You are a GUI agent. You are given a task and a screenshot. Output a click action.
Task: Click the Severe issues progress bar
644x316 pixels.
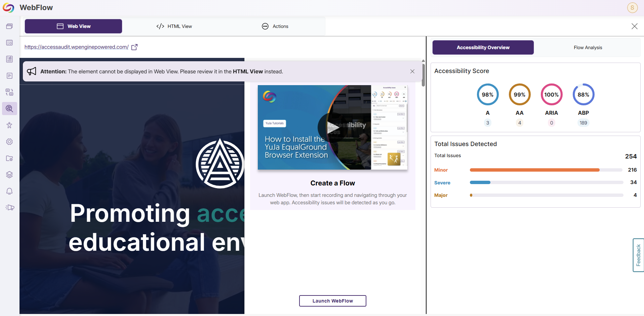547,182
